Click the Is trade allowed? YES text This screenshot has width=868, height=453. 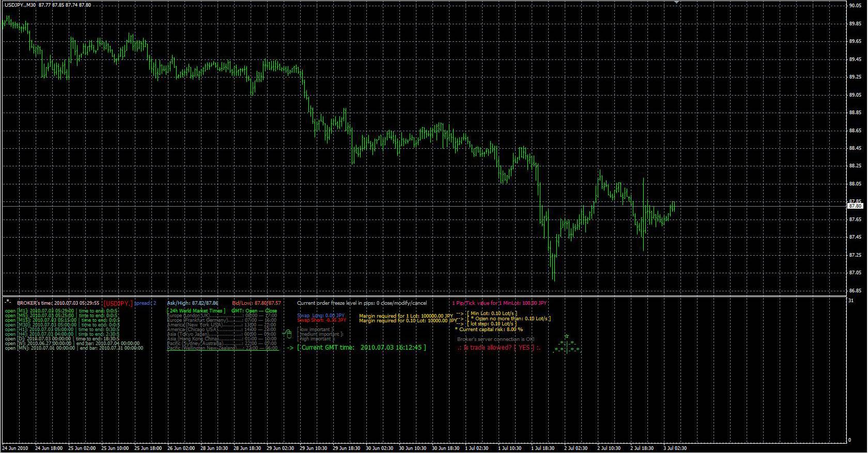499,348
